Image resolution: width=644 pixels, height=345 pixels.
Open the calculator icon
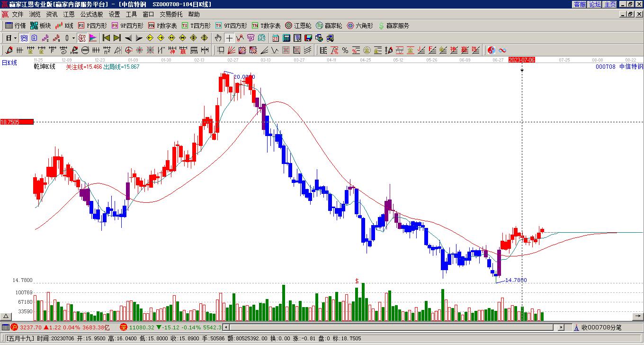click(286, 38)
